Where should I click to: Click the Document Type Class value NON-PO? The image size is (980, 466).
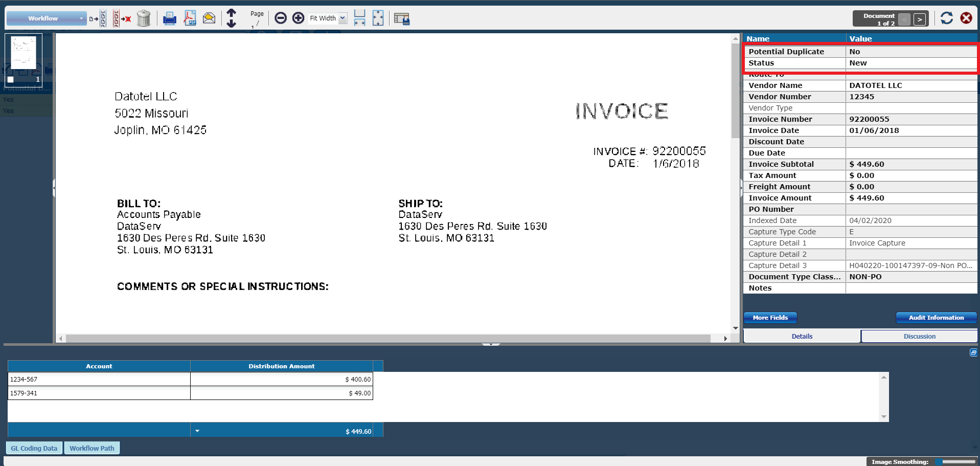[x=911, y=277]
